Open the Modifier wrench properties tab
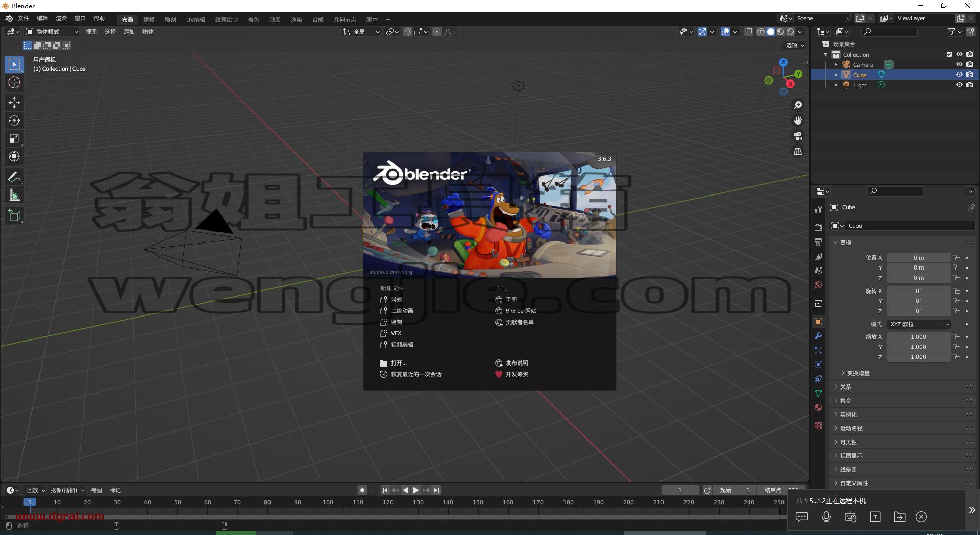980x535 pixels. coord(818,336)
